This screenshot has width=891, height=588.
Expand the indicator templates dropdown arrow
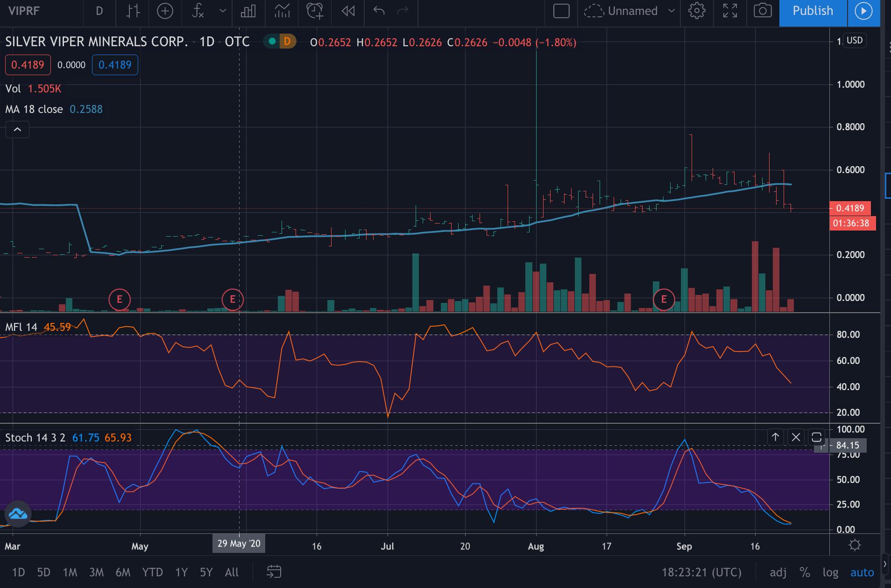pyautogui.click(x=223, y=11)
